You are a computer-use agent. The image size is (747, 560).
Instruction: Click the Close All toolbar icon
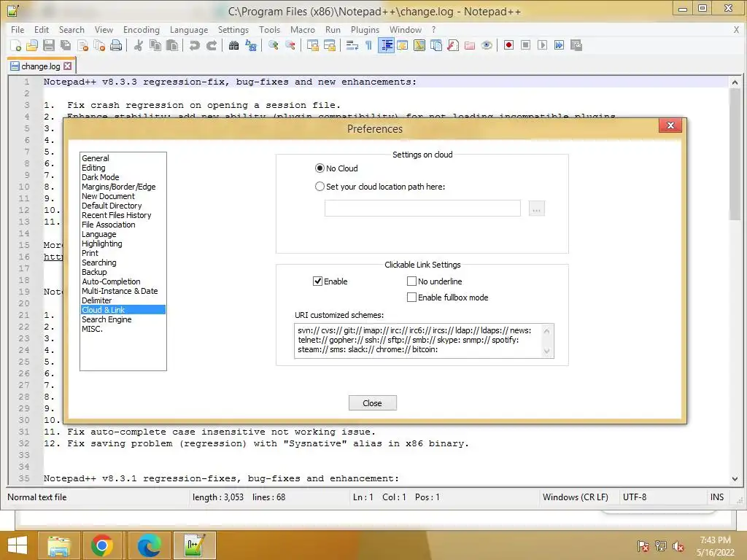[99, 45]
